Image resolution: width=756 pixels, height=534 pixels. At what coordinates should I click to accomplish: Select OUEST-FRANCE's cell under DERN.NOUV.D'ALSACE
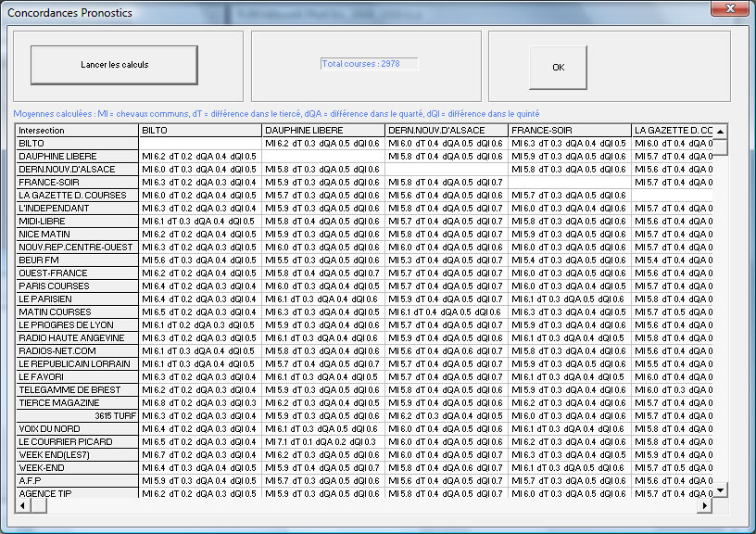[447, 273]
